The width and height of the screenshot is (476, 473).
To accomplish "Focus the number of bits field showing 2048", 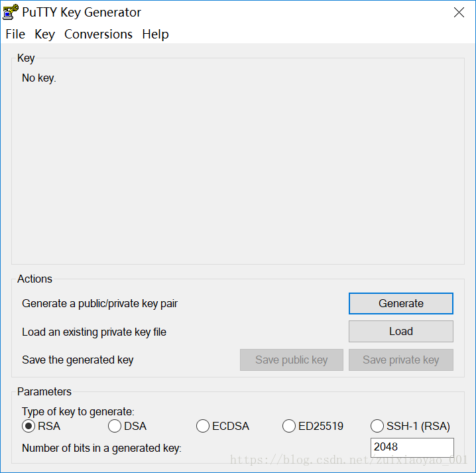I will pyautogui.click(x=412, y=447).
